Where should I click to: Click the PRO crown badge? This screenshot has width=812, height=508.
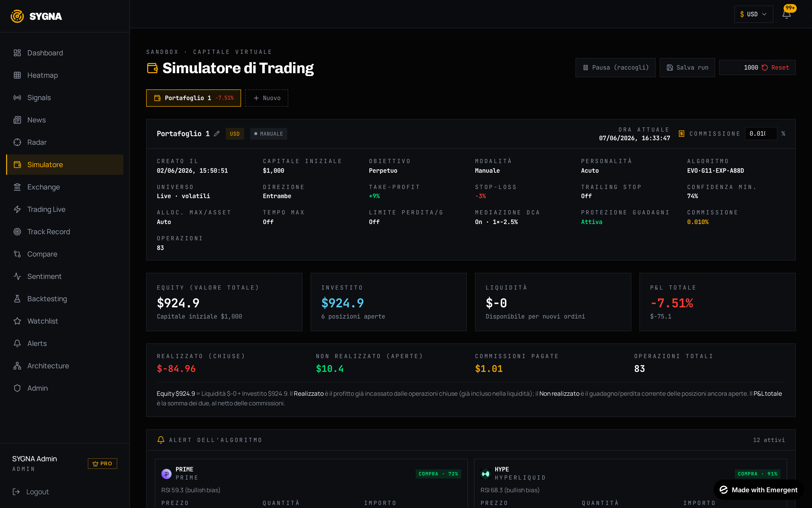(x=102, y=463)
